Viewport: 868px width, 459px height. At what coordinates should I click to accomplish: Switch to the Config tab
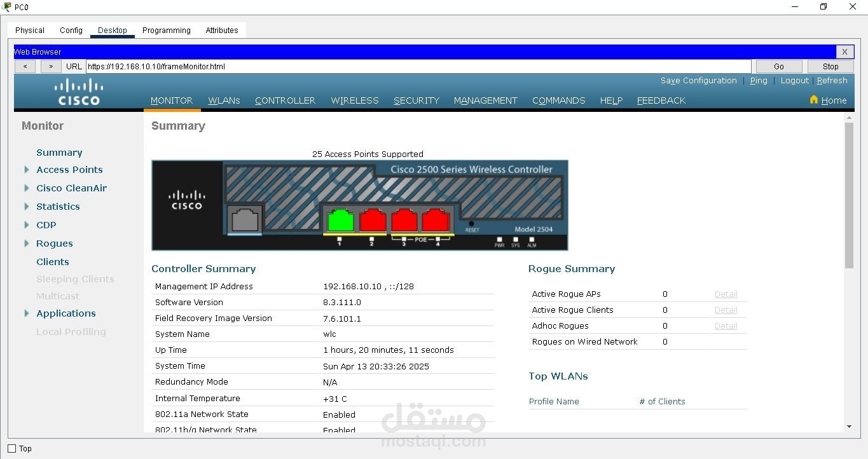point(71,31)
